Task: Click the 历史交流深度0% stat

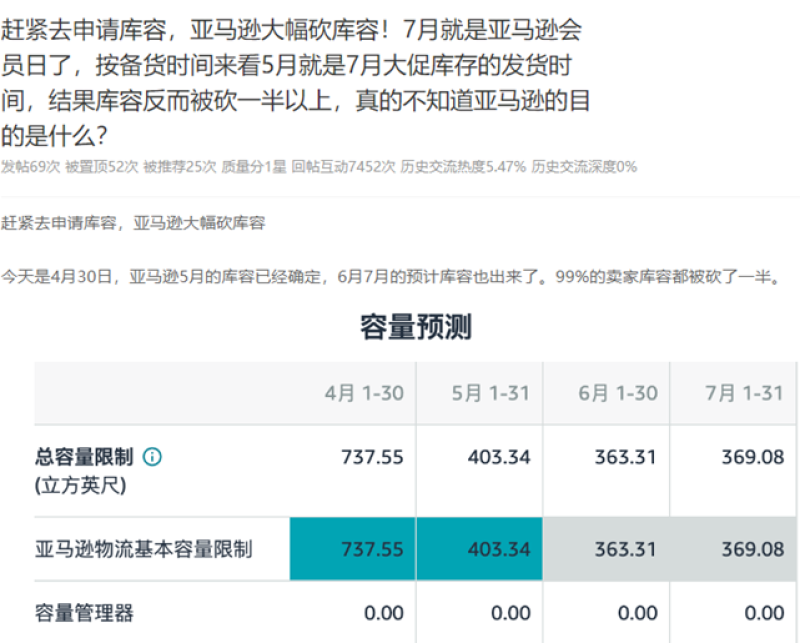Action: pos(584,167)
